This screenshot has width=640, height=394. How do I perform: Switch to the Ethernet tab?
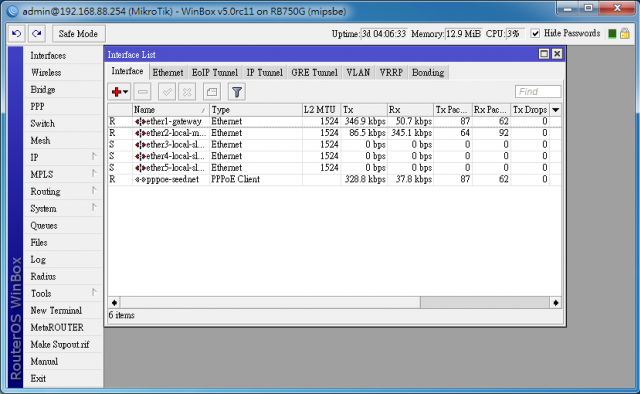point(168,73)
